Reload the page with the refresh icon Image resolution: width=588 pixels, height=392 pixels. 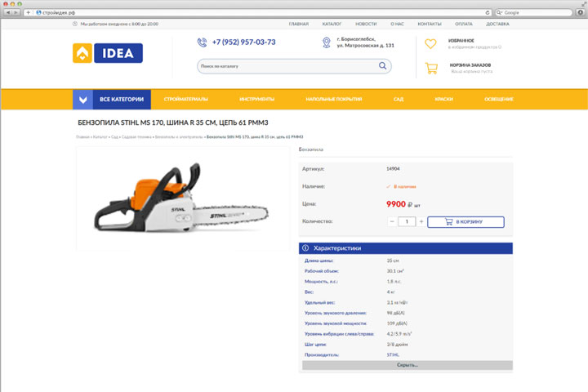(487, 13)
